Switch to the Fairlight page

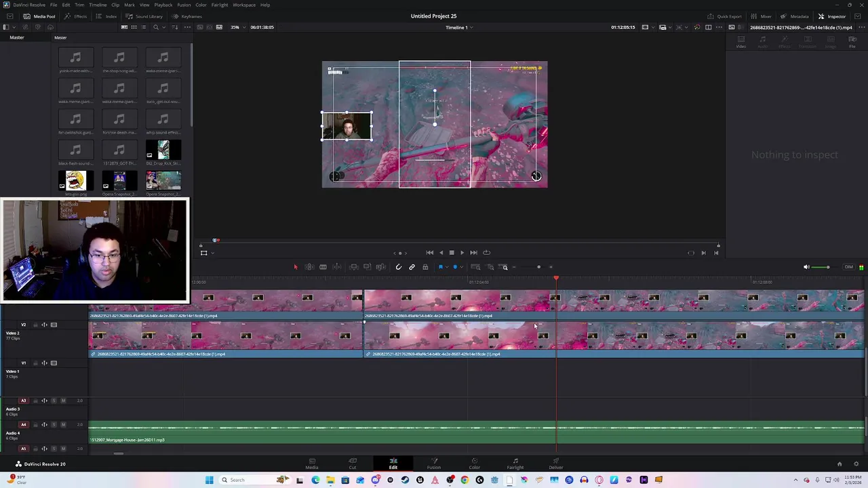point(515,464)
